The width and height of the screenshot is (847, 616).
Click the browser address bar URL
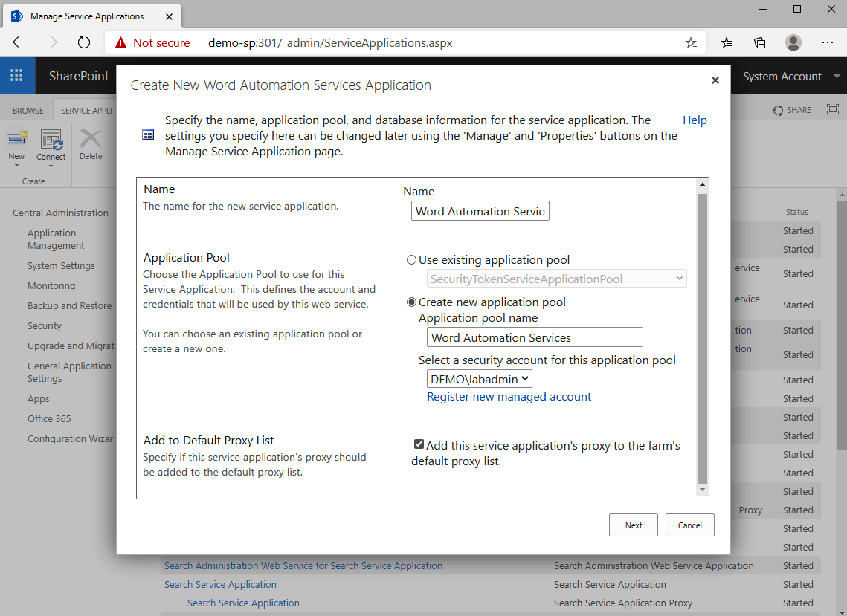click(x=330, y=42)
